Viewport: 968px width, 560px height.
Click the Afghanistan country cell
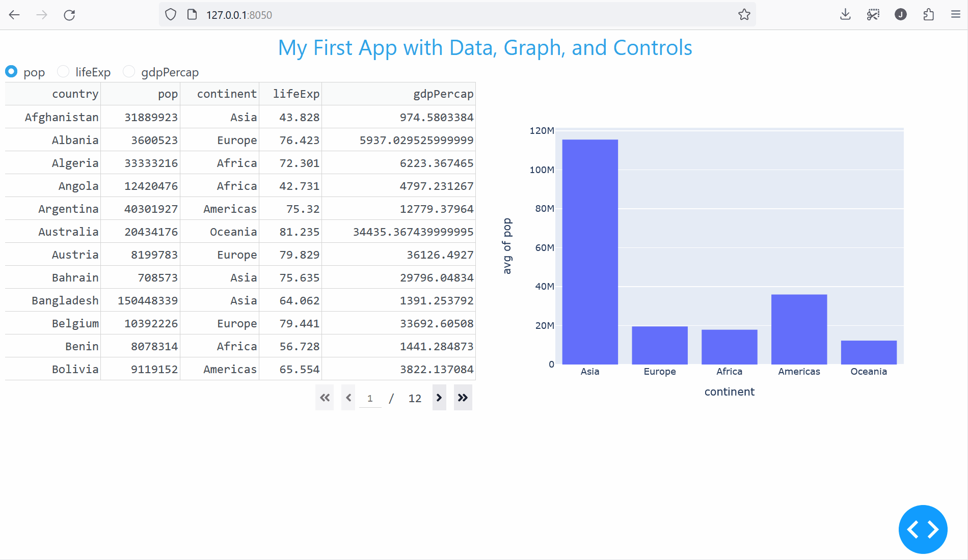(62, 117)
